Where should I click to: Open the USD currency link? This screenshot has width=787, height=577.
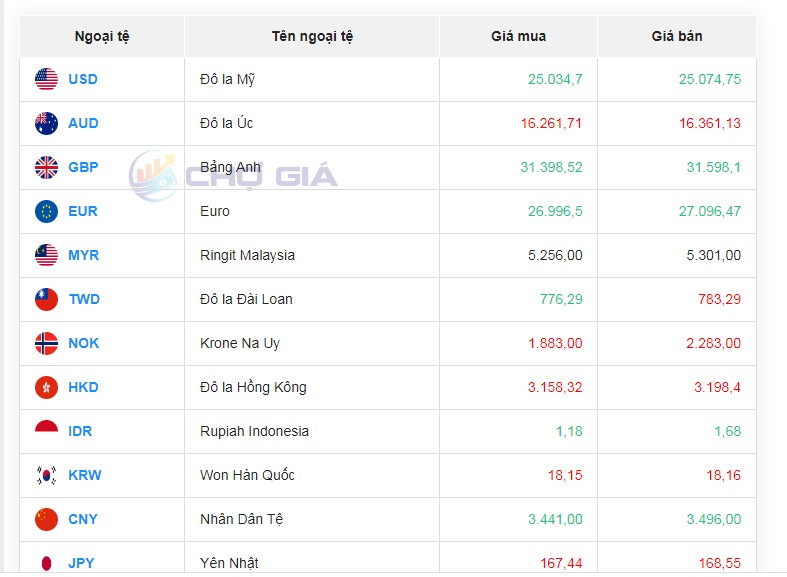[83, 79]
